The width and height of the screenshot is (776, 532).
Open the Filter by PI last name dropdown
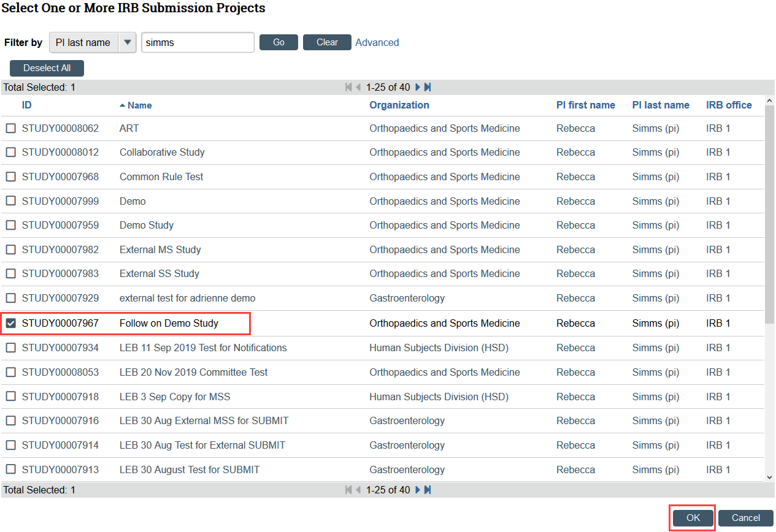coord(93,42)
